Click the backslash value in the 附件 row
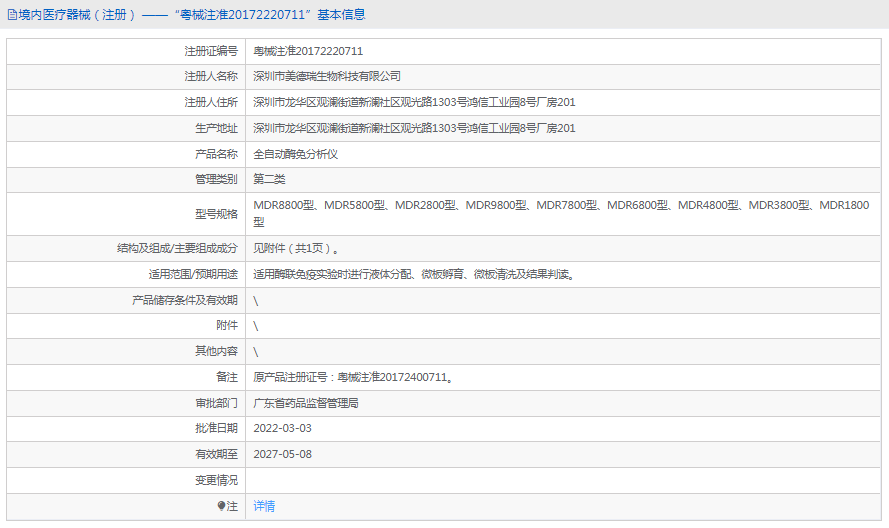The width and height of the screenshot is (889, 528). point(256,326)
